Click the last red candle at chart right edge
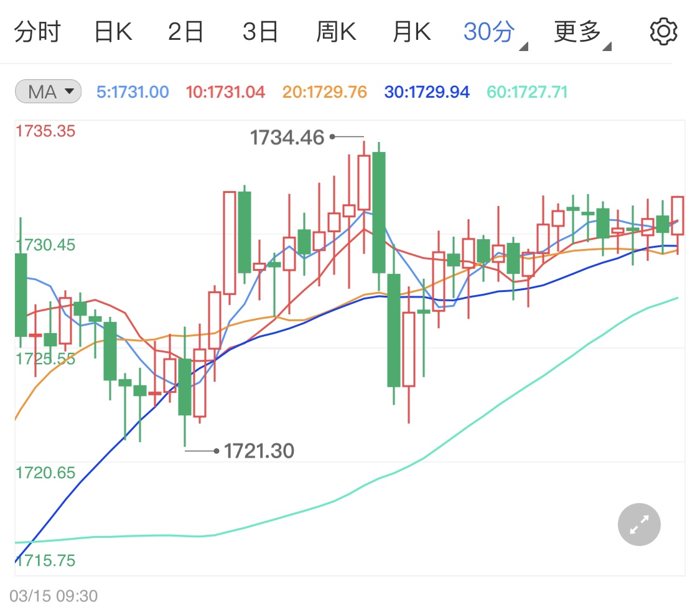The height and width of the screenshot is (612, 700). coord(678,215)
